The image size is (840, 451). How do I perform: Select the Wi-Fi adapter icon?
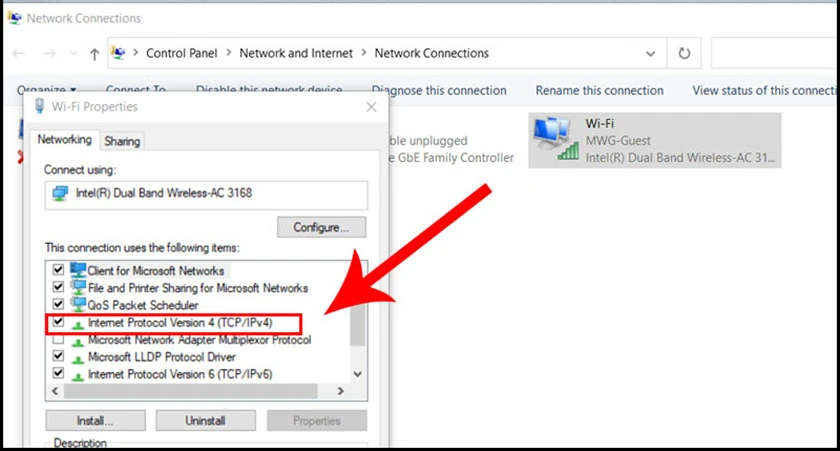pos(556,139)
